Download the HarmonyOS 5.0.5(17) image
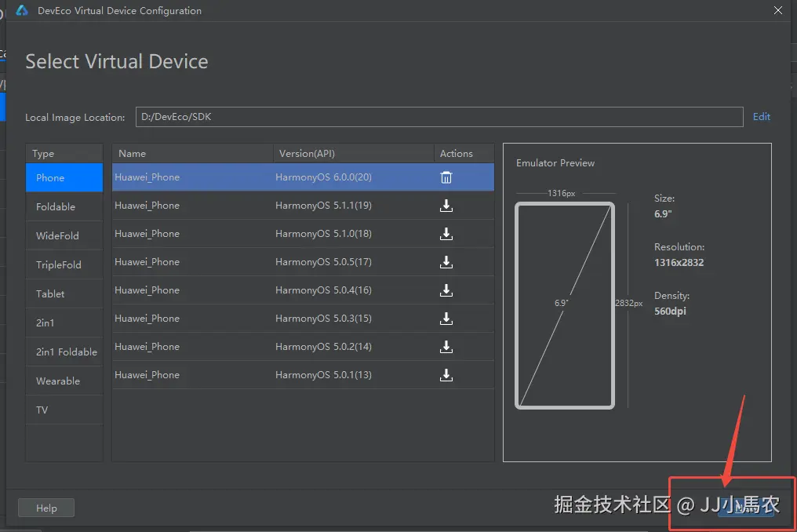The image size is (797, 532). tap(446, 262)
